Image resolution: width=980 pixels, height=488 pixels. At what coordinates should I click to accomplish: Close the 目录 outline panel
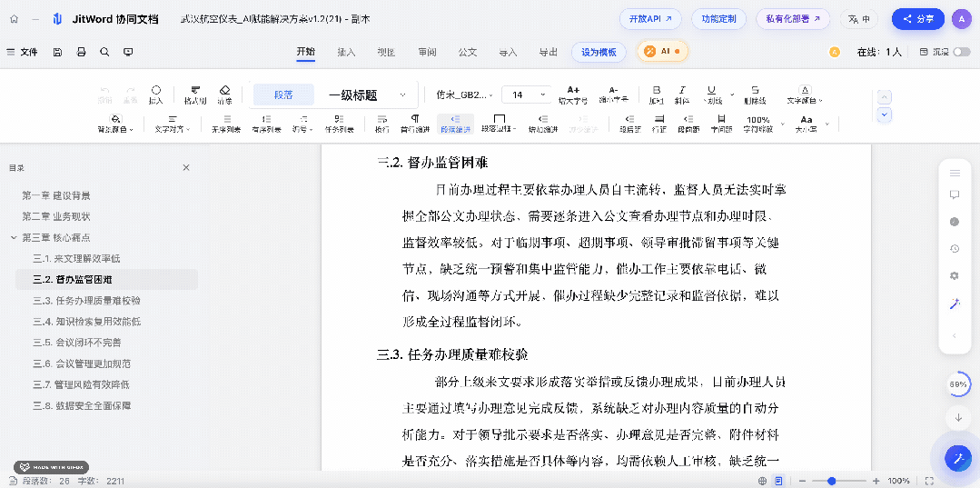[186, 168]
